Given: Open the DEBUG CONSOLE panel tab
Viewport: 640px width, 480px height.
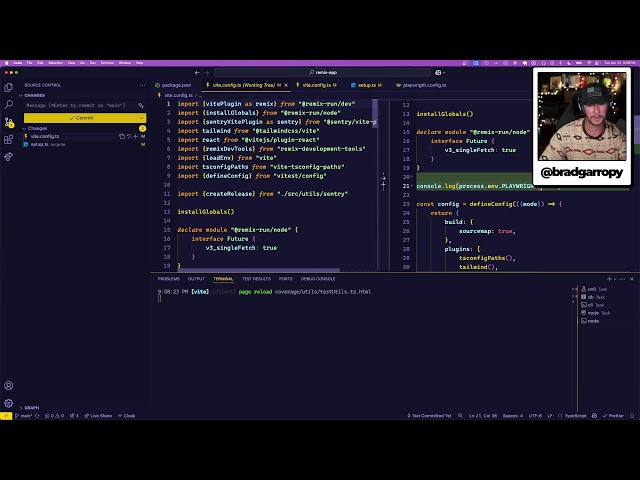Looking at the screenshot, I should point(318,279).
